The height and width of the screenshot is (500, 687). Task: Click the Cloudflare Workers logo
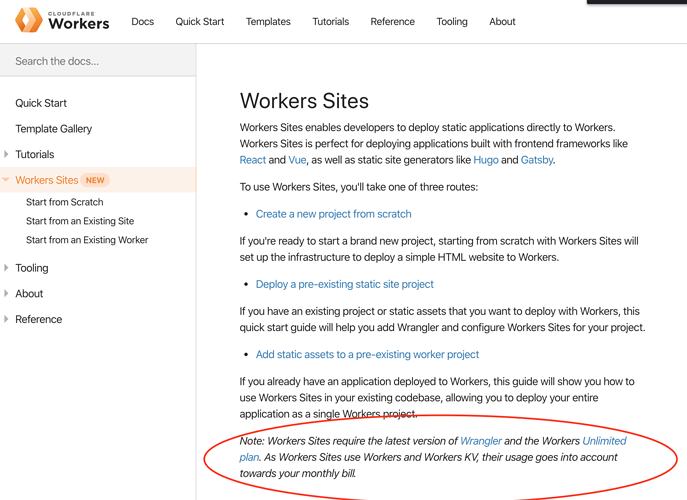point(62,20)
